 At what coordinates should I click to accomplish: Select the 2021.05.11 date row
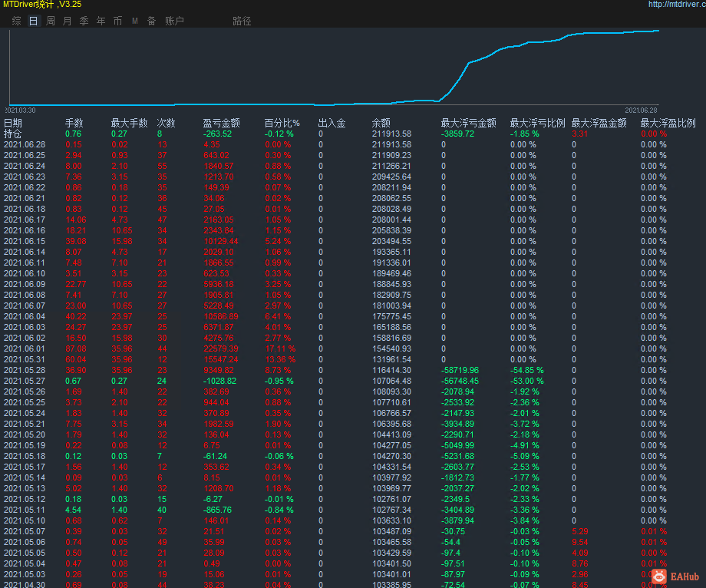[x=25, y=510]
